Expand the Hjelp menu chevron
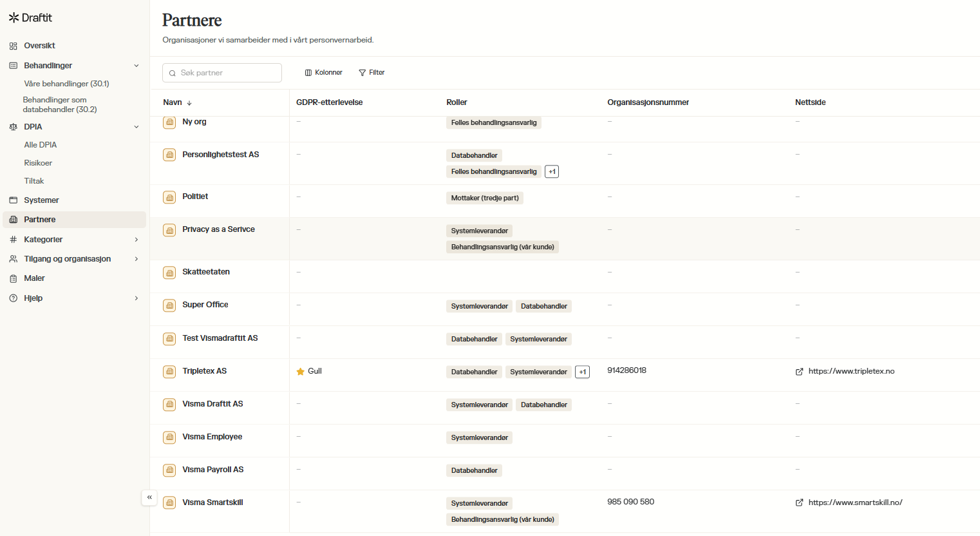 [x=136, y=298]
